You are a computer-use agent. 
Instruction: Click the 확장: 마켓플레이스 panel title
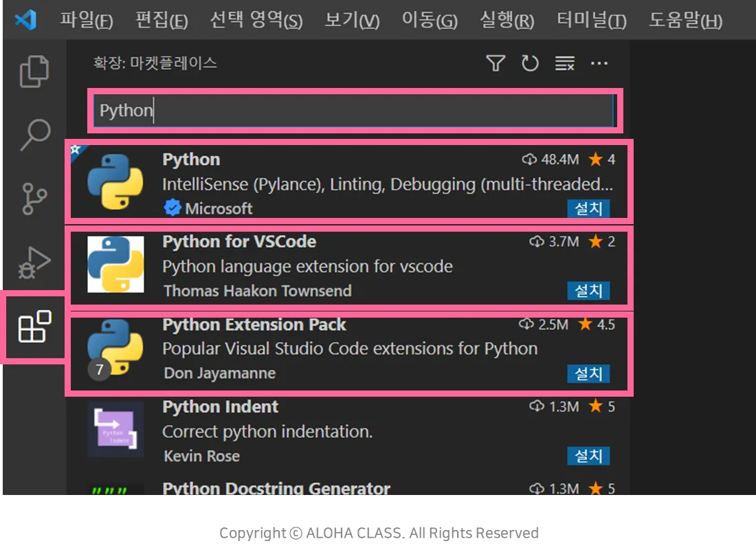pyautogui.click(x=155, y=63)
